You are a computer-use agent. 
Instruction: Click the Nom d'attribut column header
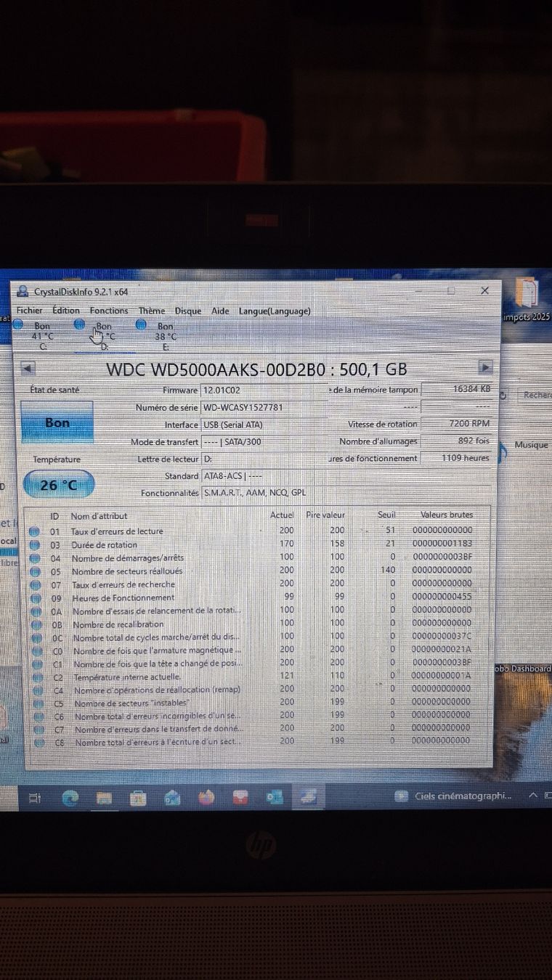pyautogui.click(x=100, y=516)
